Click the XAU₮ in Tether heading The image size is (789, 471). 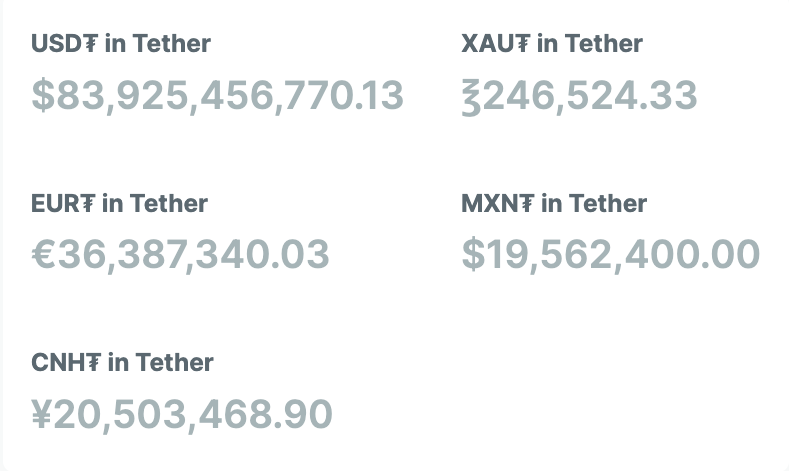[552, 44]
